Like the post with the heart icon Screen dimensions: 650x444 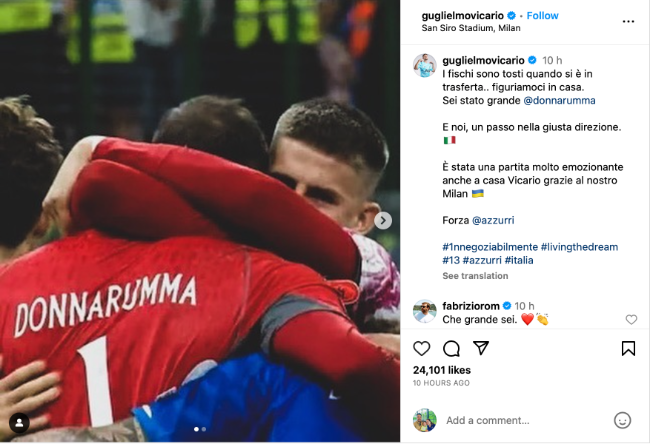(422, 348)
